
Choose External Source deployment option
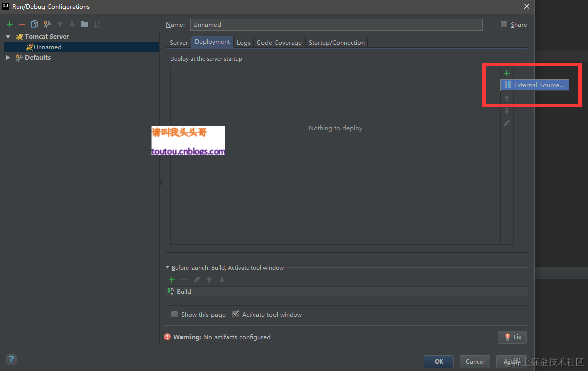click(534, 85)
